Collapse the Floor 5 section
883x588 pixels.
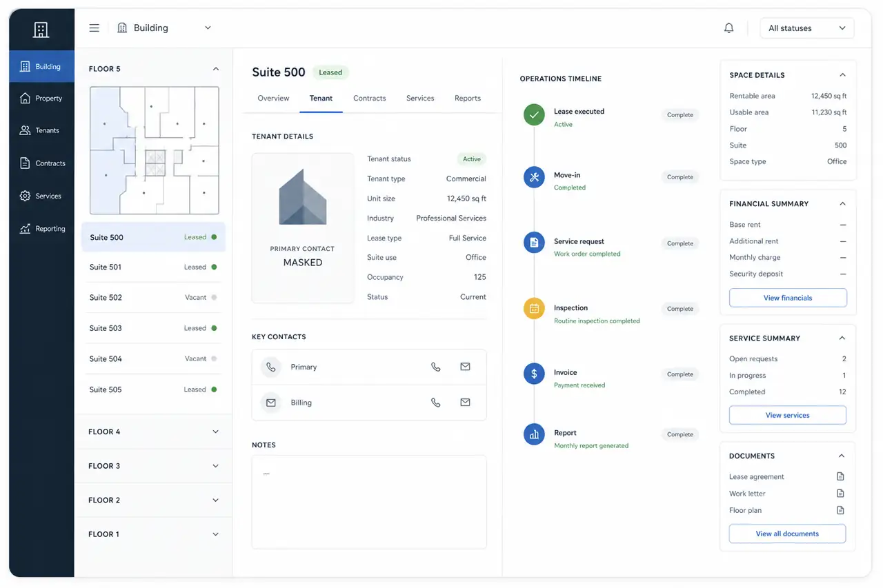(216, 69)
